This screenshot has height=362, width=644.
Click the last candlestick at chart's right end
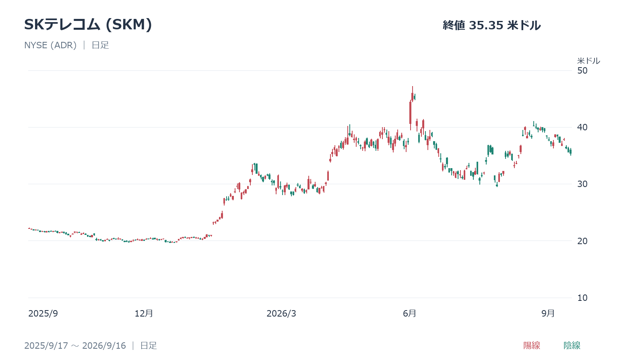570,152
